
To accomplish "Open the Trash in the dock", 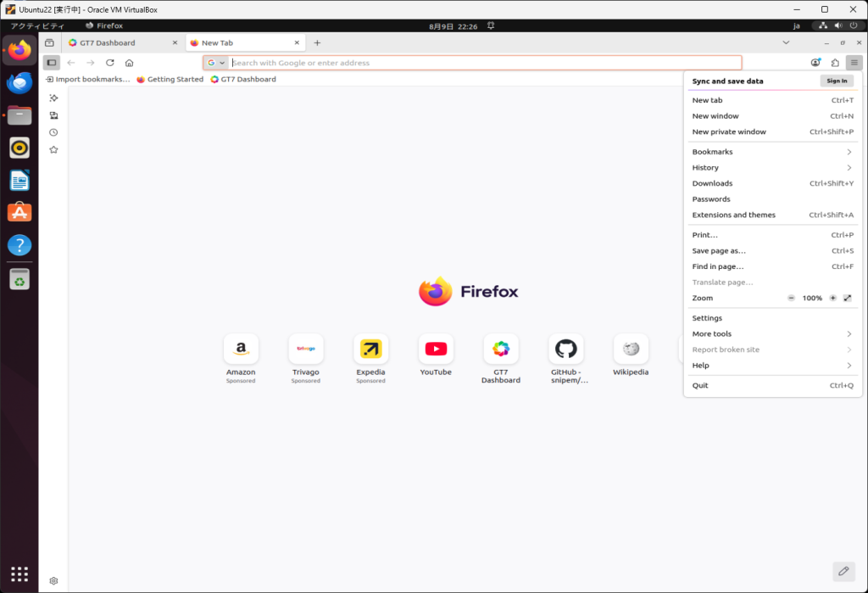I will pos(19,279).
